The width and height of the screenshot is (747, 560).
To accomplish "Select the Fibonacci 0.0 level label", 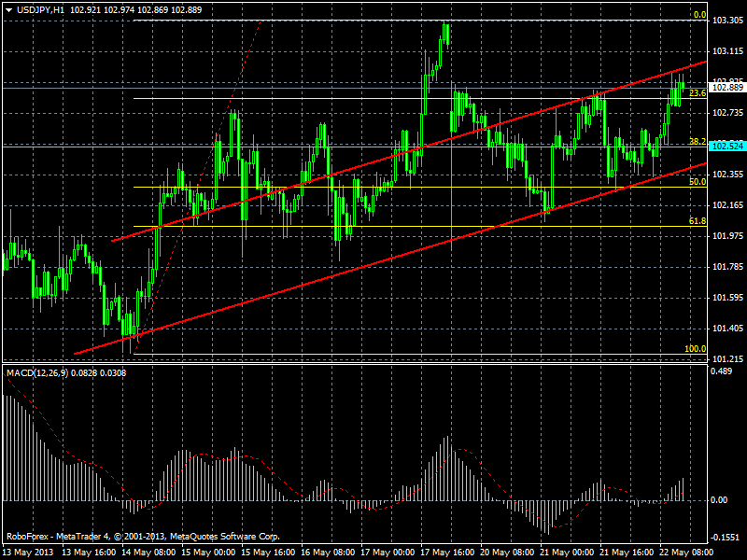I will point(699,15).
